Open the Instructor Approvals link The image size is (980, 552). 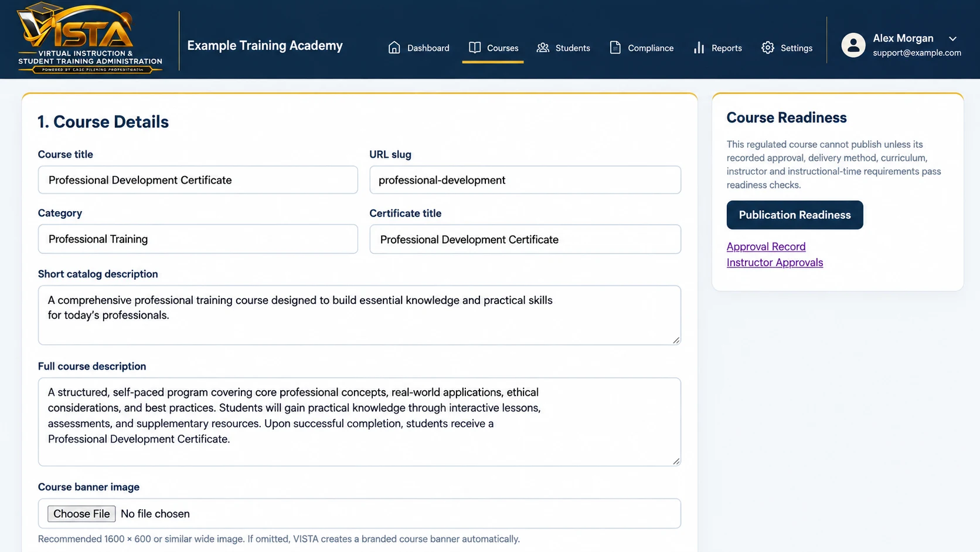(775, 262)
